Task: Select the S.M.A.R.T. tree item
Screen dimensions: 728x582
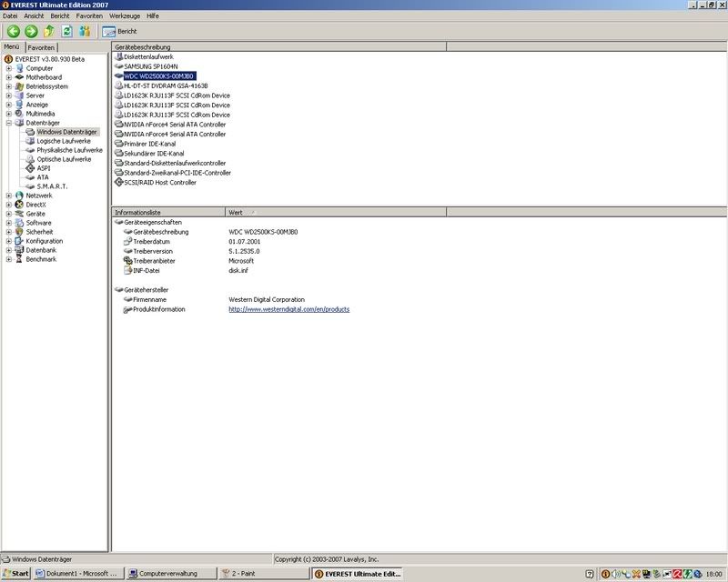Action: (x=52, y=186)
